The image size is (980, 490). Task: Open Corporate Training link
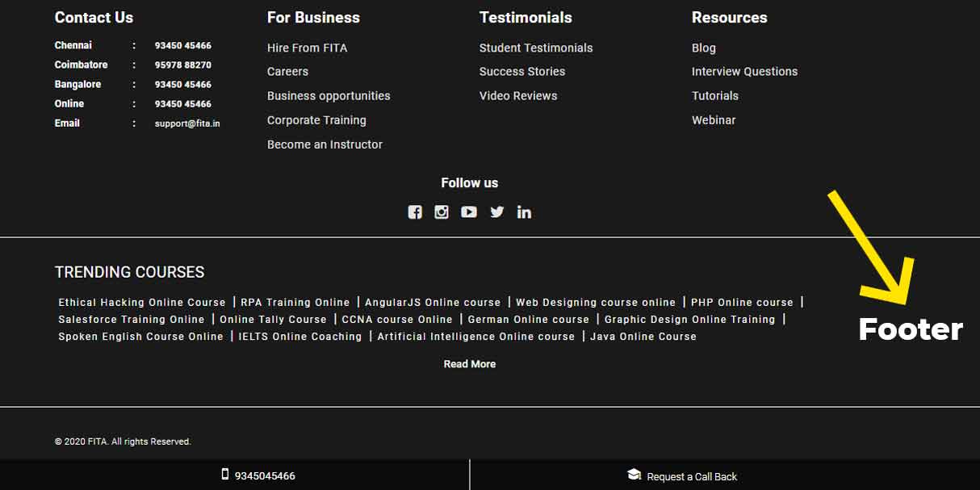pos(316,119)
